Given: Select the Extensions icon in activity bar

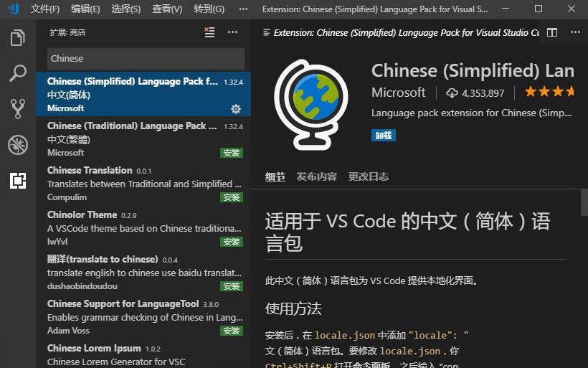Looking at the screenshot, I should coord(18,181).
